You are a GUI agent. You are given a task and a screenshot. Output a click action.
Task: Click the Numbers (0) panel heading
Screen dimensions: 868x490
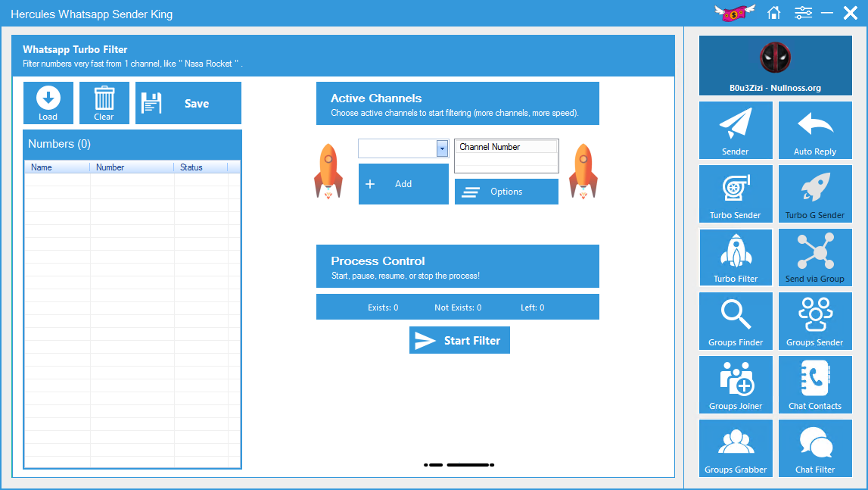[x=59, y=144]
